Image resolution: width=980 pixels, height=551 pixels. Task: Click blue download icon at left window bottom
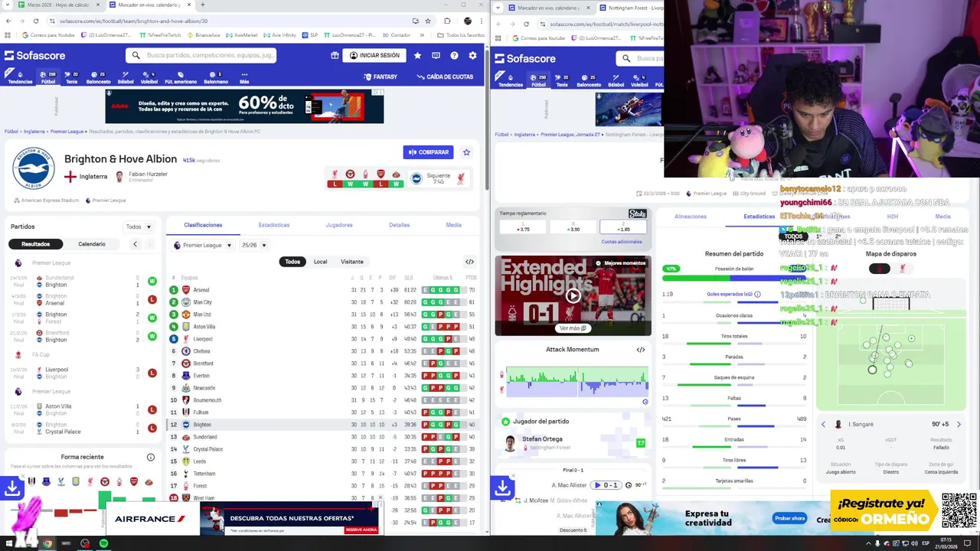coord(11,487)
